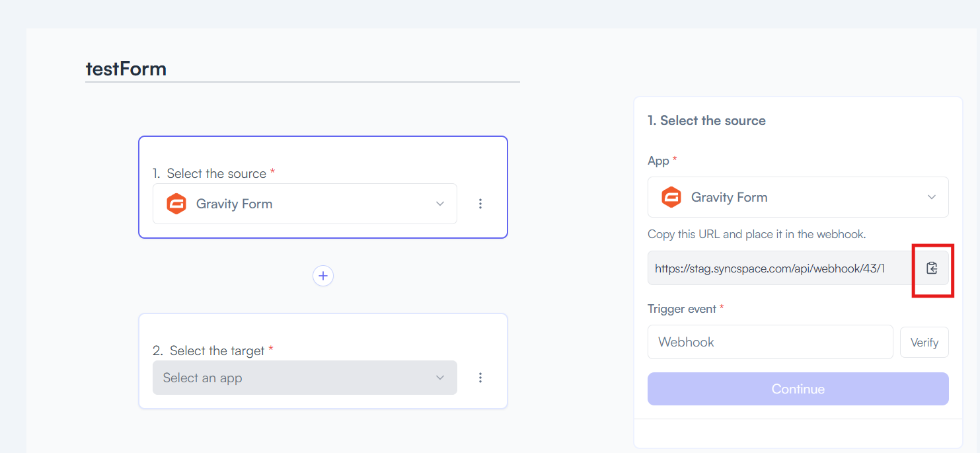The image size is (980, 453).
Task: Click '1. Select the source' label in card
Action: click(x=209, y=173)
